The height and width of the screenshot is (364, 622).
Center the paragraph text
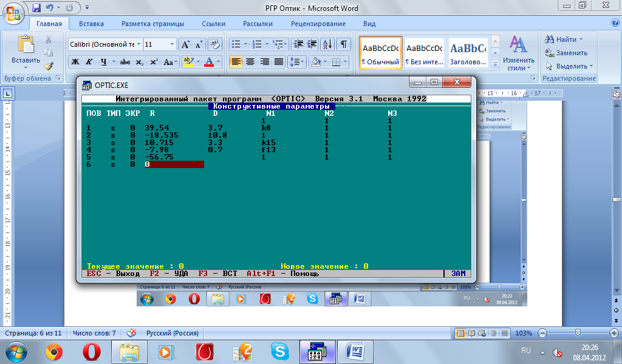pos(250,62)
